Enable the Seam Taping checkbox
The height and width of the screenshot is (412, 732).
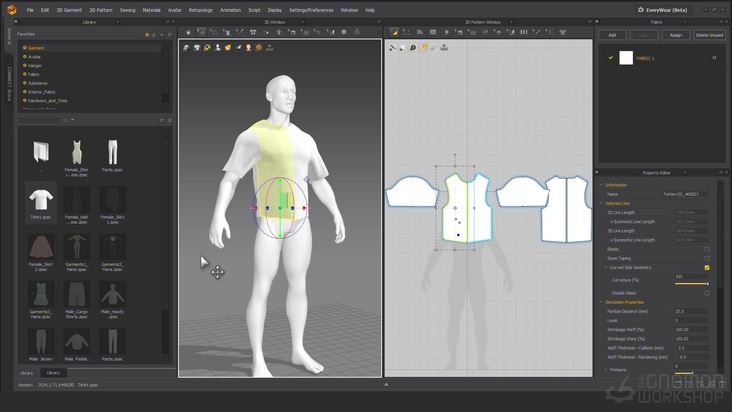[707, 258]
